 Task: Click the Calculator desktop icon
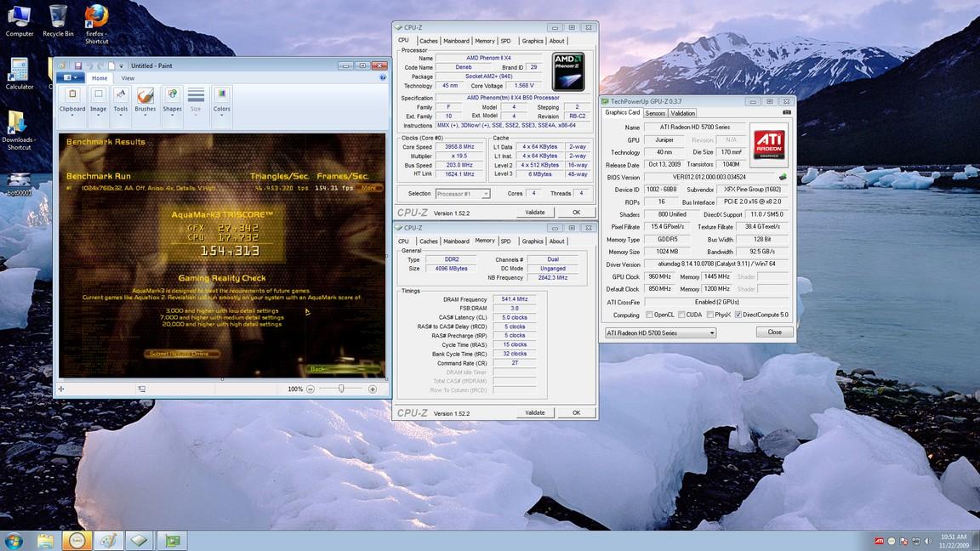tap(20, 74)
